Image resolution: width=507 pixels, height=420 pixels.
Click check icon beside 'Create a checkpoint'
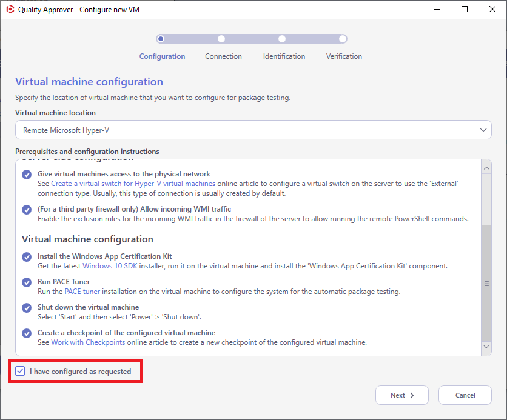pos(27,333)
